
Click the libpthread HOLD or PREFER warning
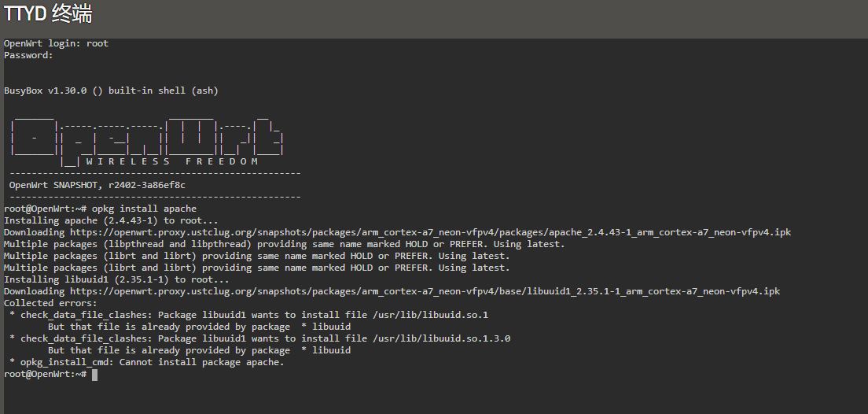pyautogui.click(x=284, y=244)
